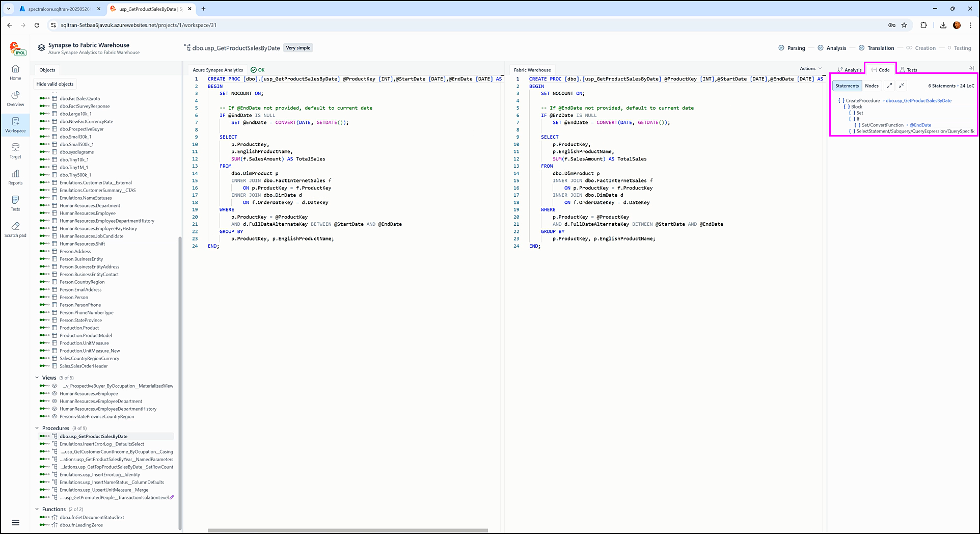Click the expand all tree icon
The width and height of the screenshot is (980, 534).
coord(889,86)
